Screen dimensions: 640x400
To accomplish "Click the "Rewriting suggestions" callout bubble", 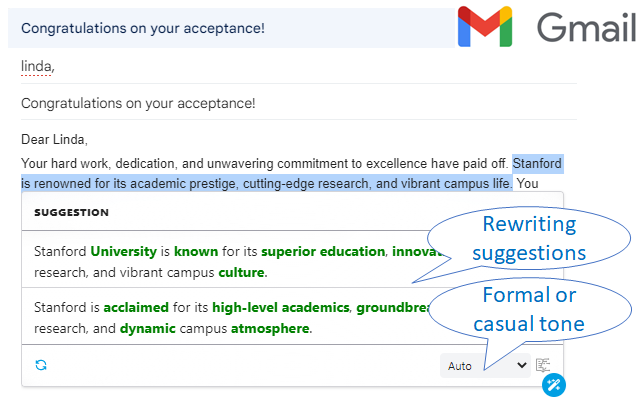I will (527, 237).
